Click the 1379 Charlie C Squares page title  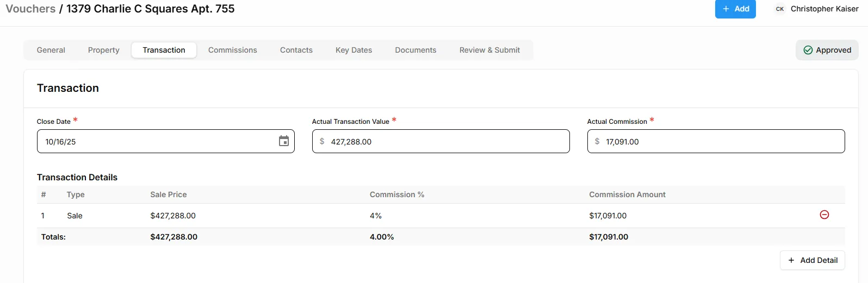(151, 9)
